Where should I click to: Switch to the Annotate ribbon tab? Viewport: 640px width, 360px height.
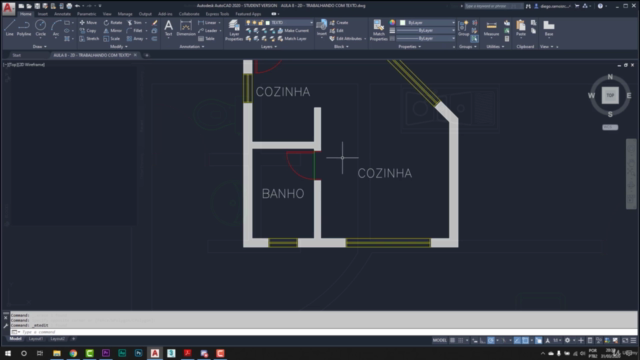click(x=62, y=14)
